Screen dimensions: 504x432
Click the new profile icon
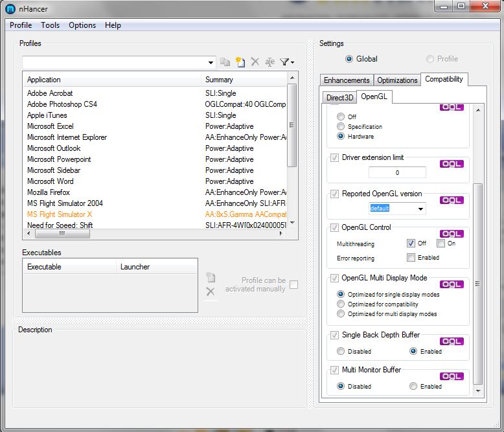(x=240, y=62)
